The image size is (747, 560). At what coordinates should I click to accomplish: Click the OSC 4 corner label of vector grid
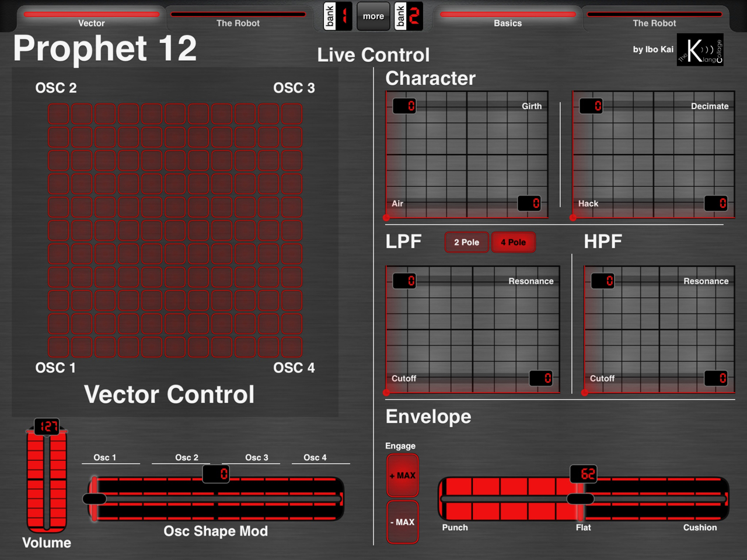point(294,368)
